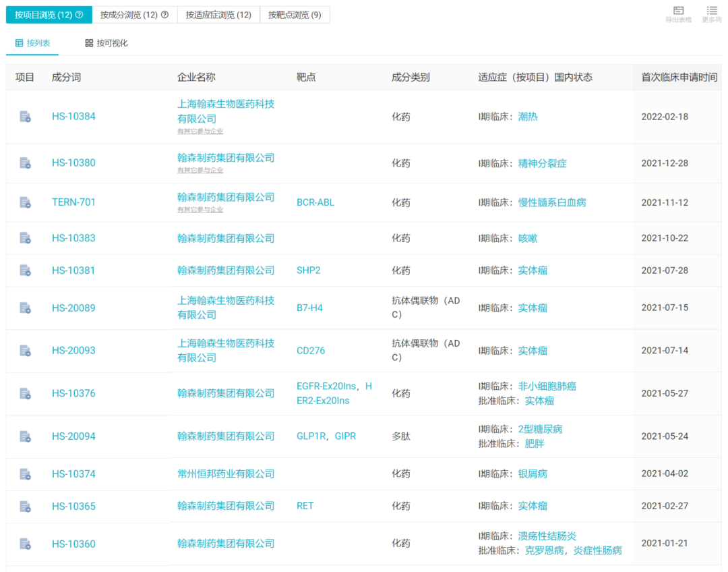Viewport: 728px width, 572px height.
Task: Open 上海翰森生物医药科技 company link in HS-10384 row
Action: [x=226, y=111]
